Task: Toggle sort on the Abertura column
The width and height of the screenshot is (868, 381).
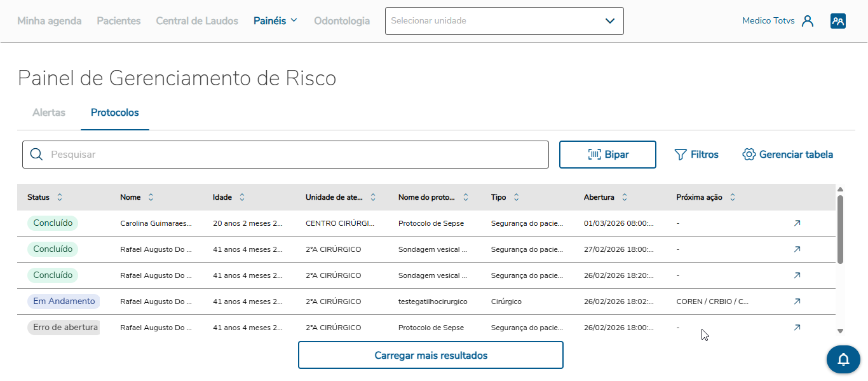Action: click(625, 197)
